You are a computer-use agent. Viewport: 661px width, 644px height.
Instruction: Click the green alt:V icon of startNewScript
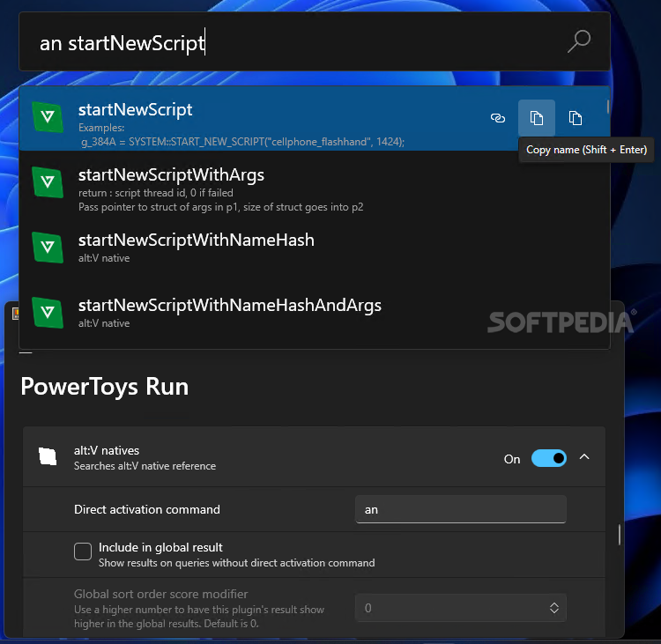pyautogui.click(x=48, y=117)
